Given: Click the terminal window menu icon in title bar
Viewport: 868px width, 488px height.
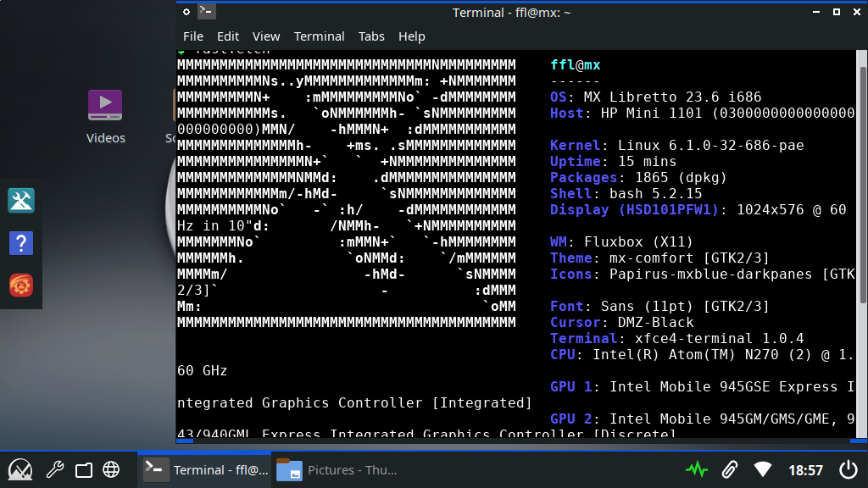Looking at the screenshot, I should (x=207, y=12).
